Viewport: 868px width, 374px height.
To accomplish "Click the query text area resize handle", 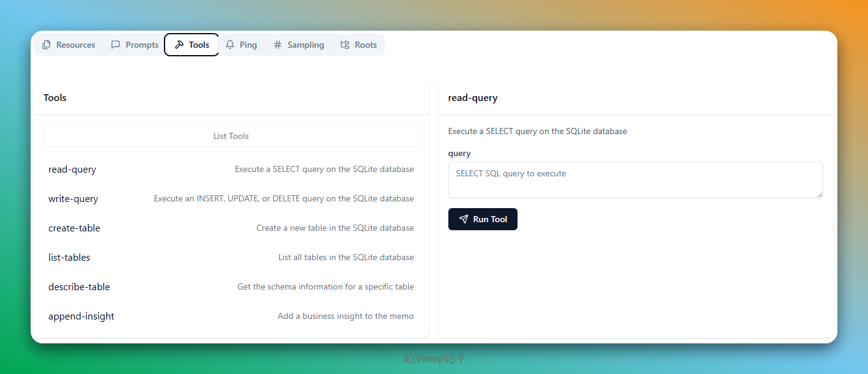I will tap(820, 195).
